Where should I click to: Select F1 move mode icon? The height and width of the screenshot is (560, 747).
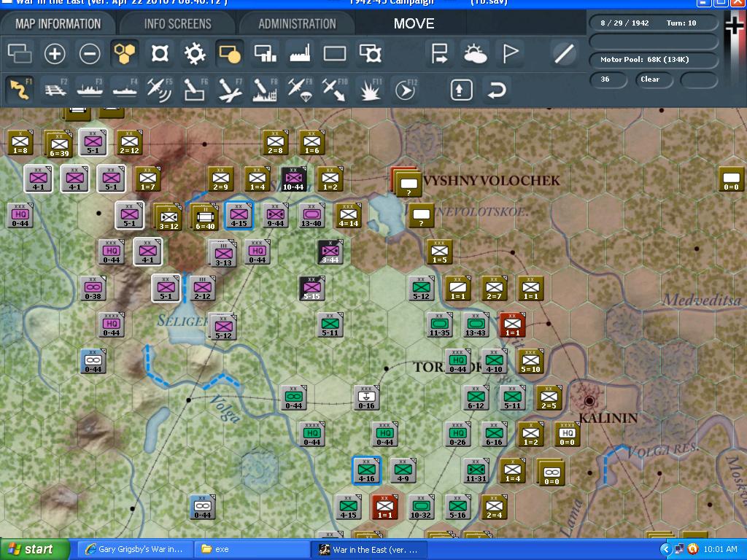tap(20, 90)
